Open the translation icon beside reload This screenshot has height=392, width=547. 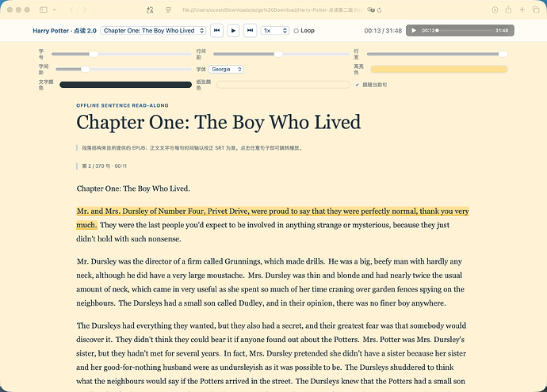[370, 10]
